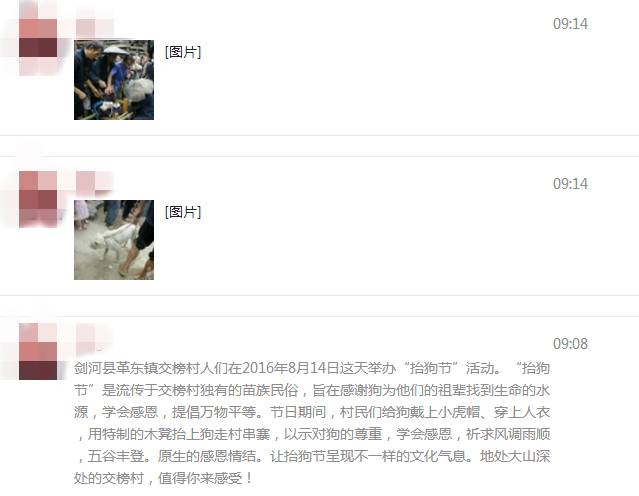The height and width of the screenshot is (496, 639).
Task: Click the third message's blurred avatar
Action: tap(38, 351)
